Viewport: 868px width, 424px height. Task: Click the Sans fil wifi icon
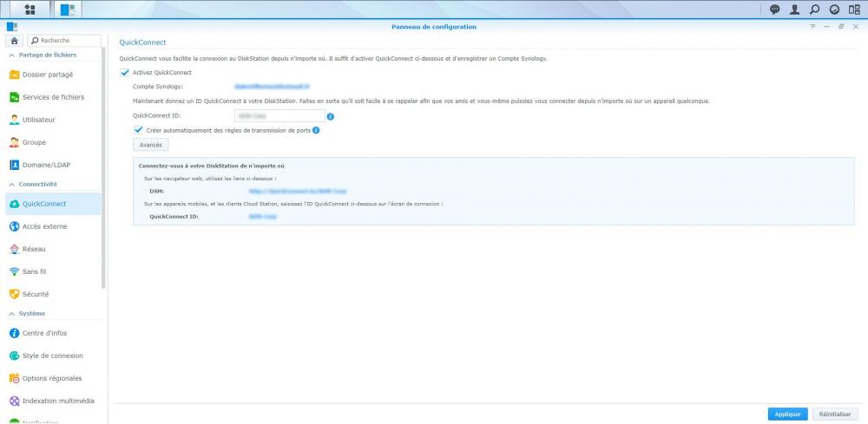point(15,272)
